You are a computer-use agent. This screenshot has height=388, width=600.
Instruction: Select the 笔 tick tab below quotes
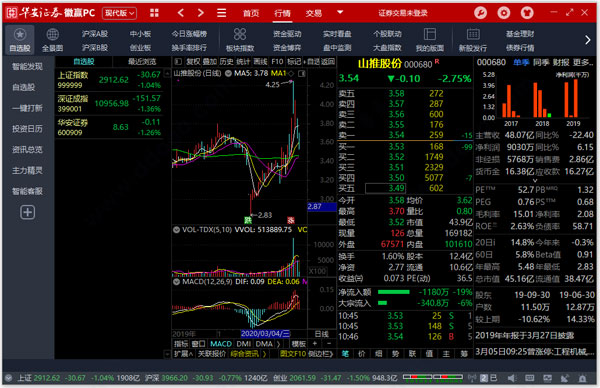(345, 354)
